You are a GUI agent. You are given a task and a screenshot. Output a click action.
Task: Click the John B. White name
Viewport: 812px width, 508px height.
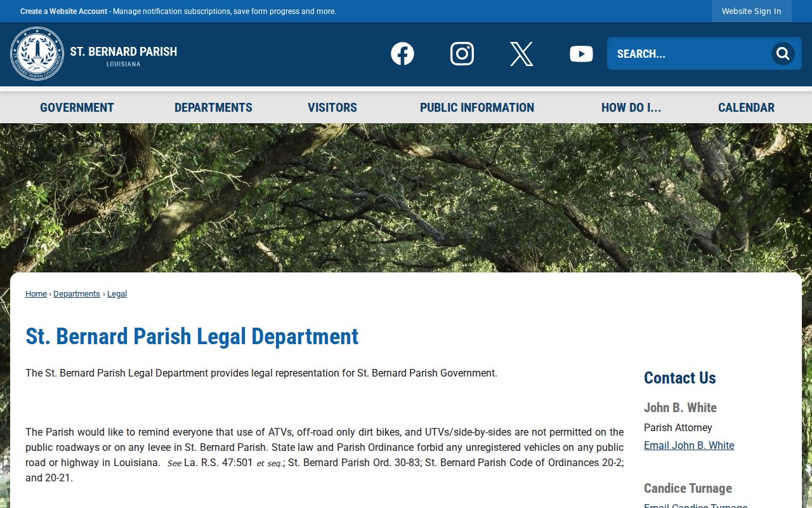tap(680, 408)
